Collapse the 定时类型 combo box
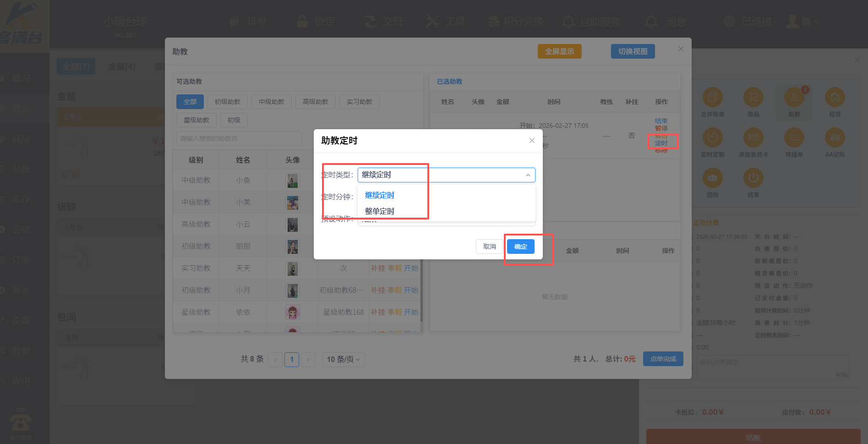The height and width of the screenshot is (444, 868). pos(528,175)
